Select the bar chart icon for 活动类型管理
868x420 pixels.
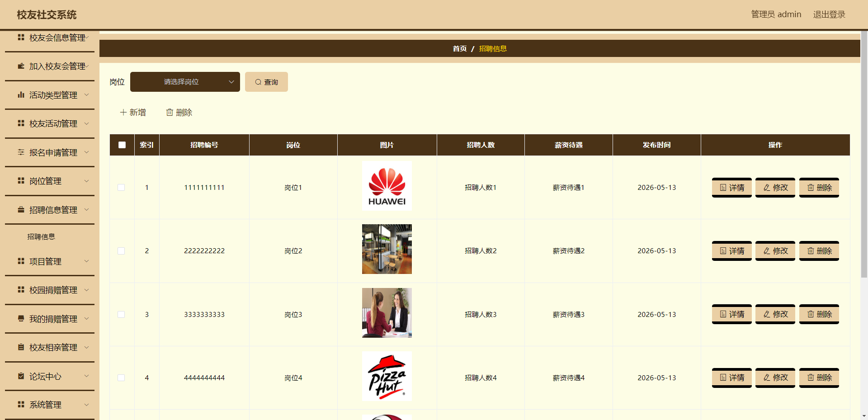click(x=21, y=95)
